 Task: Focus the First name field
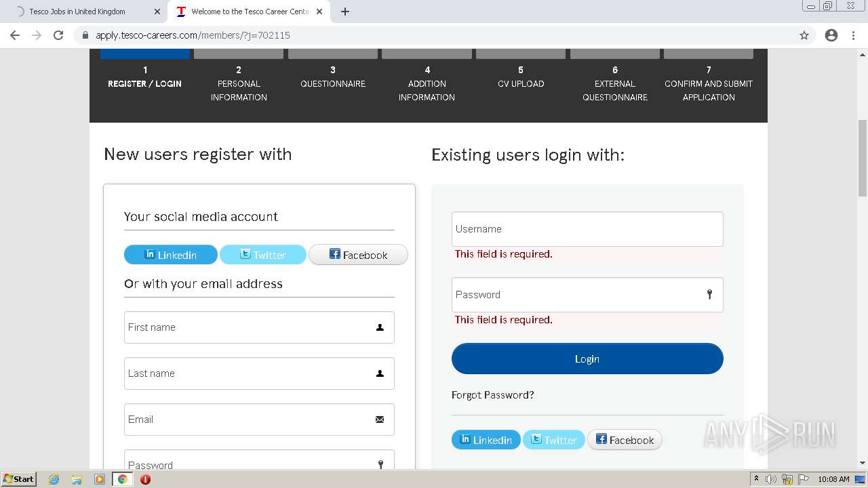point(259,327)
